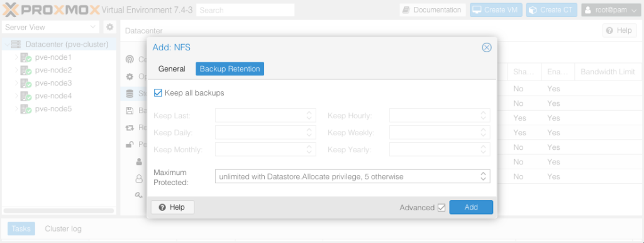Open the Datacenter panel Help button
The width and height of the screenshot is (644, 243).
pos(619,30)
